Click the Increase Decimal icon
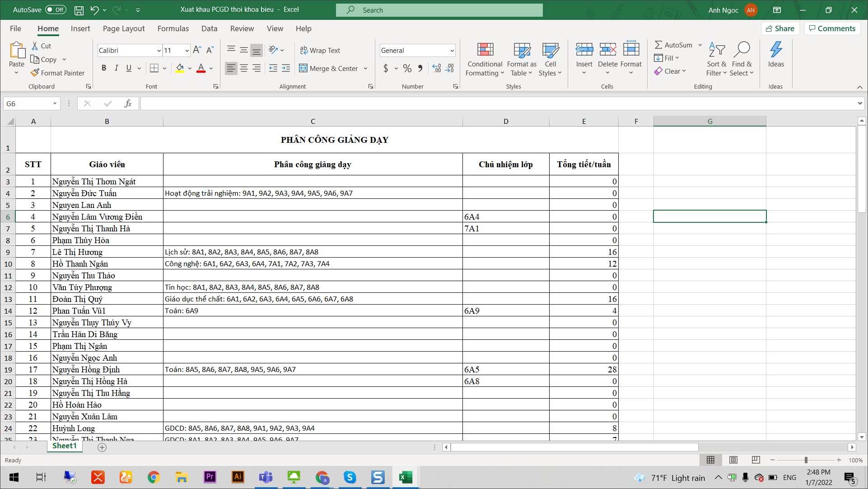This screenshot has height=489, width=868. (436, 68)
